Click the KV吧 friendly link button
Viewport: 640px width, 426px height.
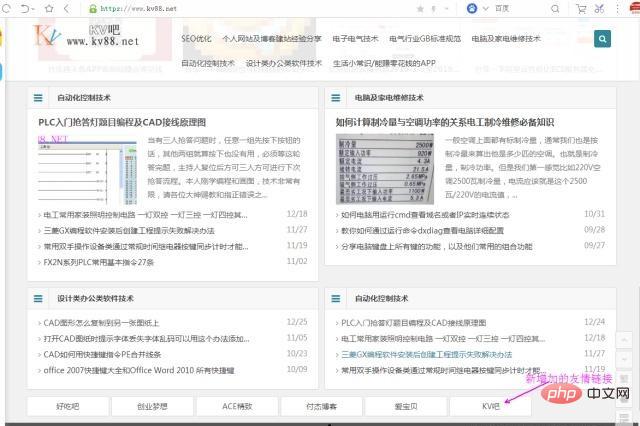click(490, 406)
